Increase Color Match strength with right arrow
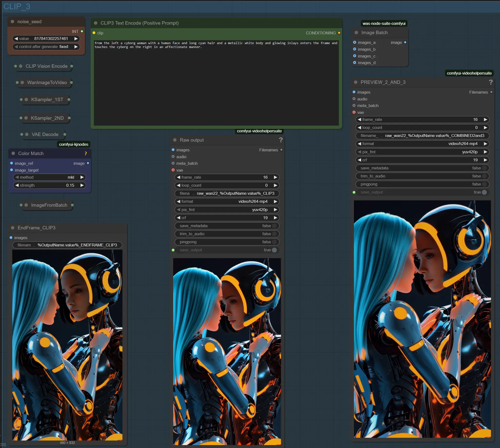Viewport: 500px width, 448px height. tap(82, 185)
